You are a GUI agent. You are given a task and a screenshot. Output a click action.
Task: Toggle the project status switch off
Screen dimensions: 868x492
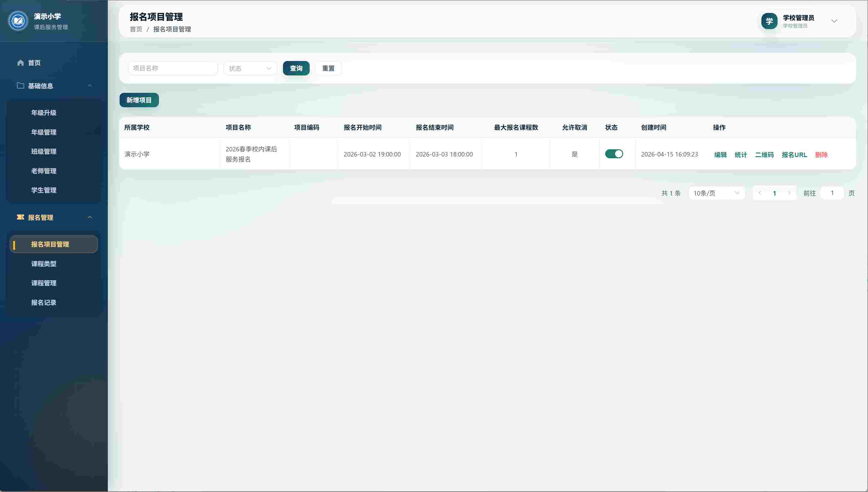[614, 154]
